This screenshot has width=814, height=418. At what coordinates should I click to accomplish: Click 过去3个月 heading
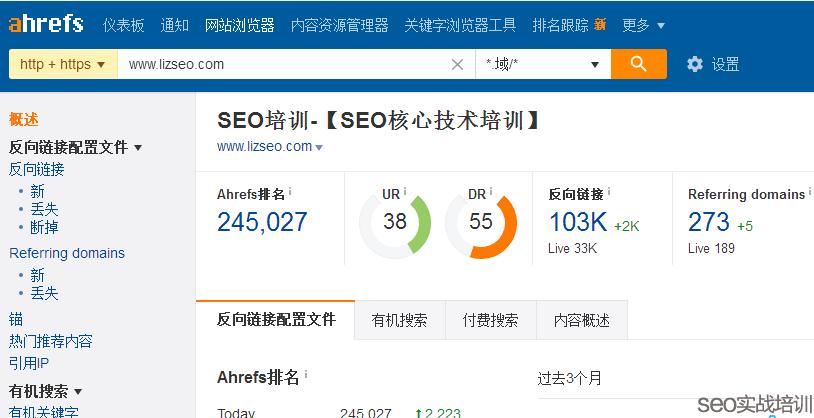(569, 378)
